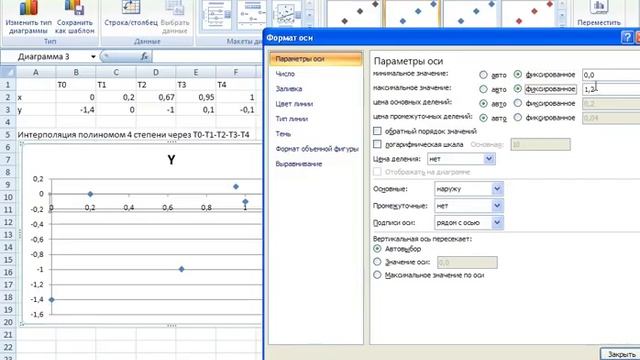
Task: Open the Line color tab
Action: pyautogui.click(x=294, y=104)
